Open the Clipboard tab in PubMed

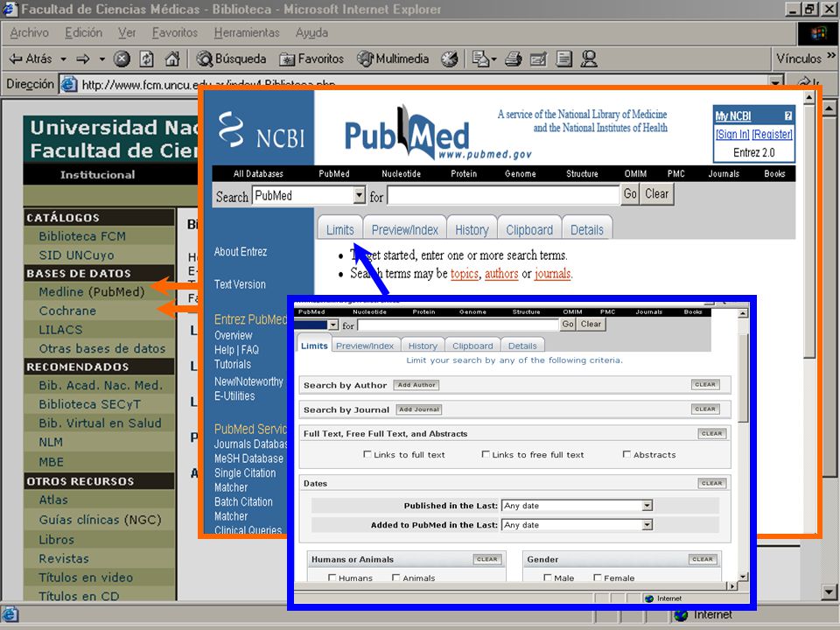pos(529,230)
